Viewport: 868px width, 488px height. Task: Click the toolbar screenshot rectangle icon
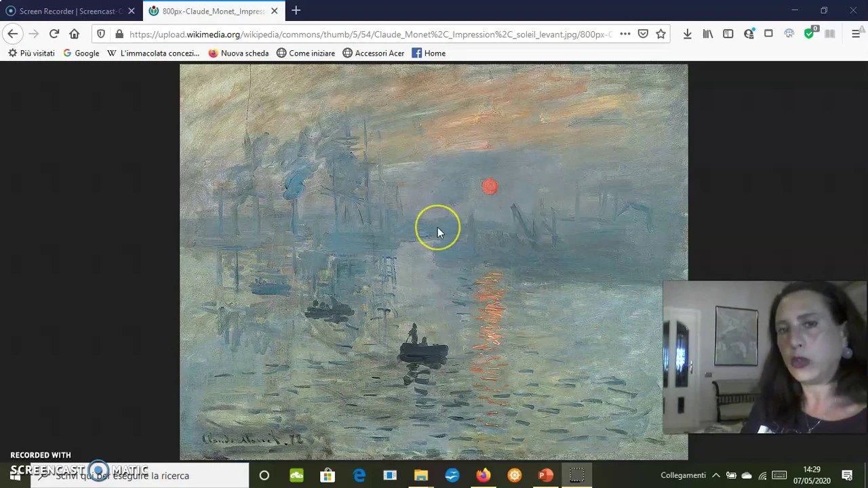768,33
